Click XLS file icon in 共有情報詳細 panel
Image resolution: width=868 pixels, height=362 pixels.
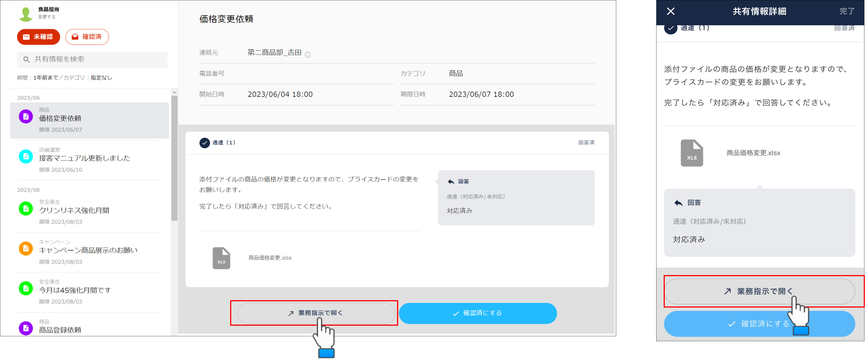pyautogui.click(x=692, y=153)
